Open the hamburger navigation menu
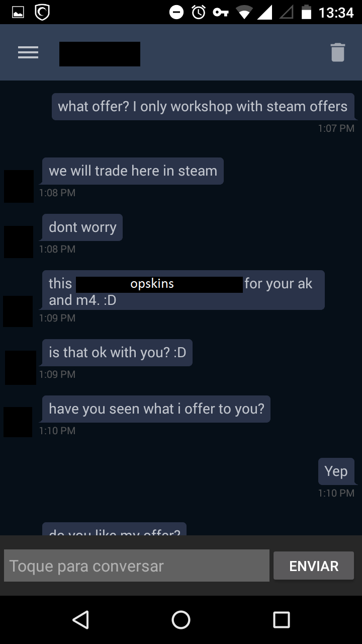Screen dimensions: 362x644 (28, 52)
